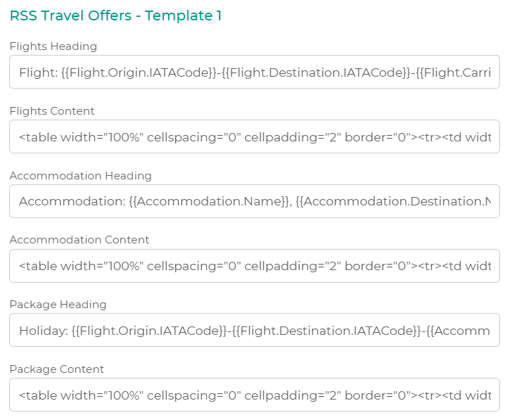Click the word "Holiday:" in Package Heading

pyautogui.click(x=42, y=331)
